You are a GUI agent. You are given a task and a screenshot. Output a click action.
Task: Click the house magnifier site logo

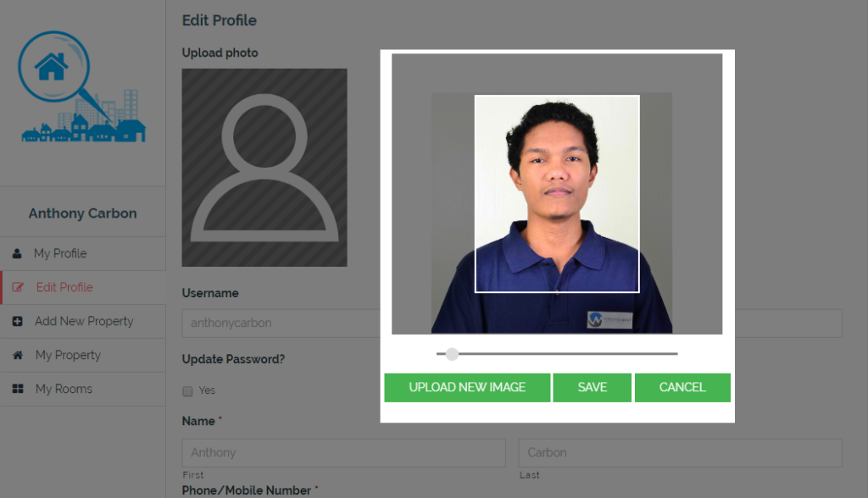tap(82, 88)
